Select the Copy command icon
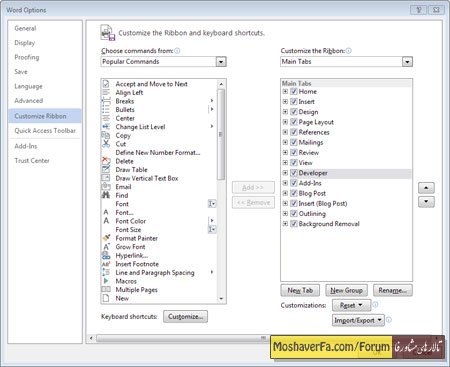 [x=106, y=135]
